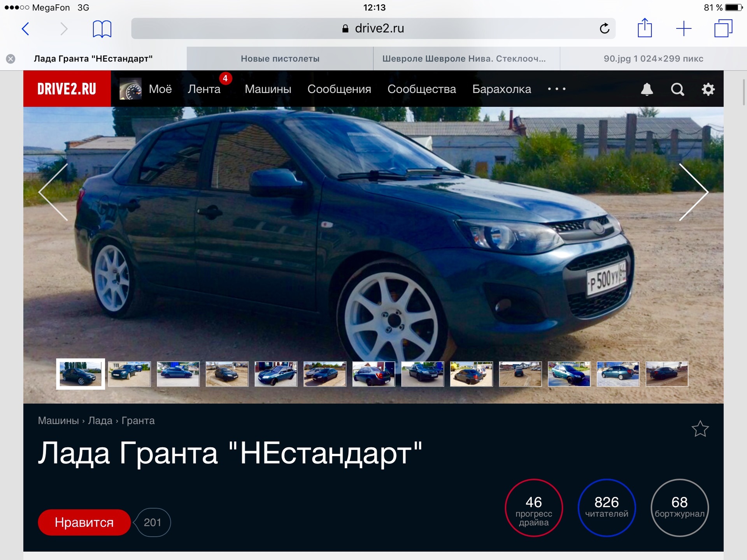Switch to Новые пистолеты tab

[280, 59]
